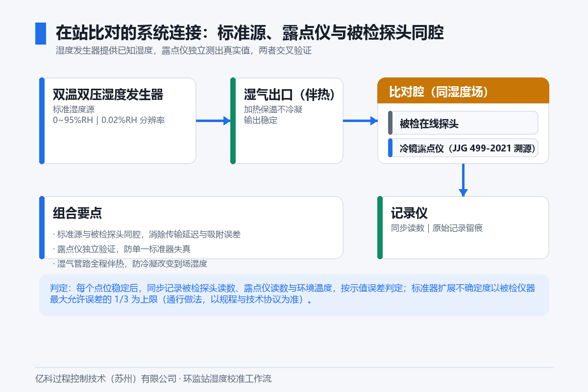Select the bullet 标准源与被检探头同腔
This screenshot has height=392, width=588.
coord(147,235)
